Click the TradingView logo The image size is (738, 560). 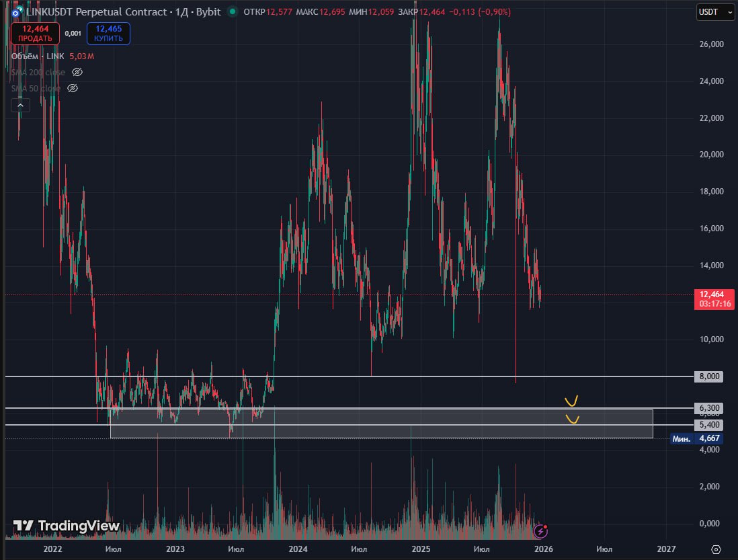67,526
